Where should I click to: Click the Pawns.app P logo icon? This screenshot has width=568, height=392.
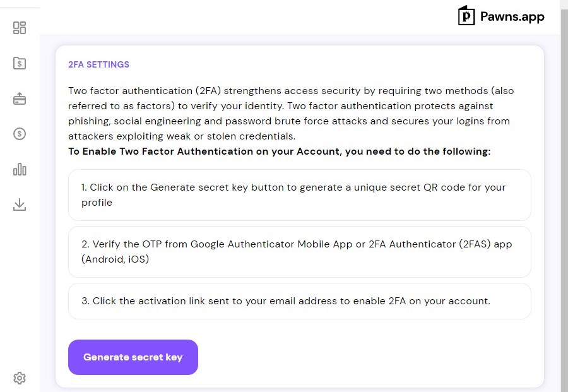[466, 16]
